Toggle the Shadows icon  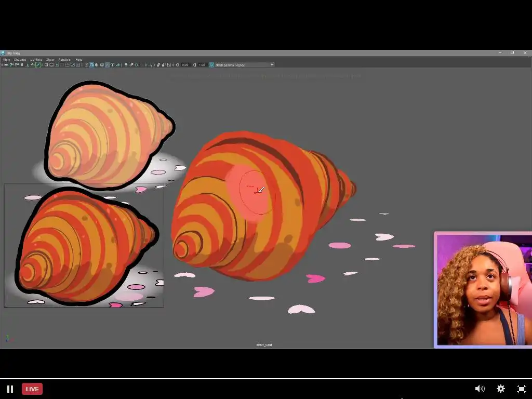(118, 65)
